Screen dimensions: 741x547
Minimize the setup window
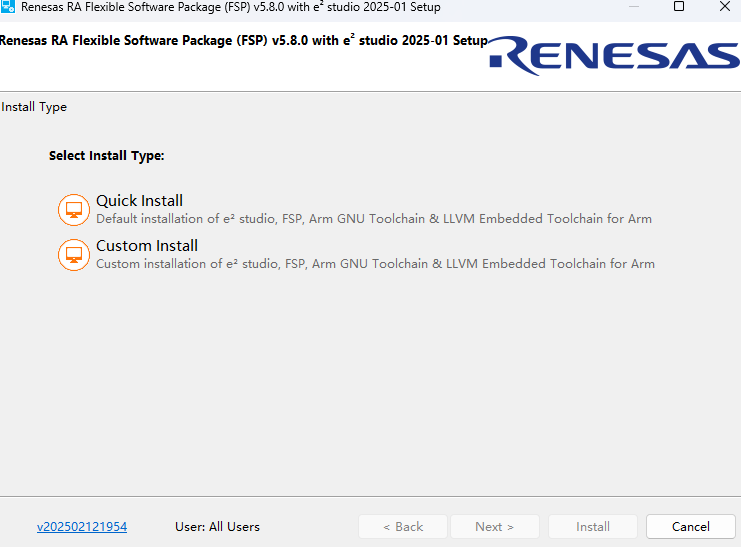click(634, 7)
